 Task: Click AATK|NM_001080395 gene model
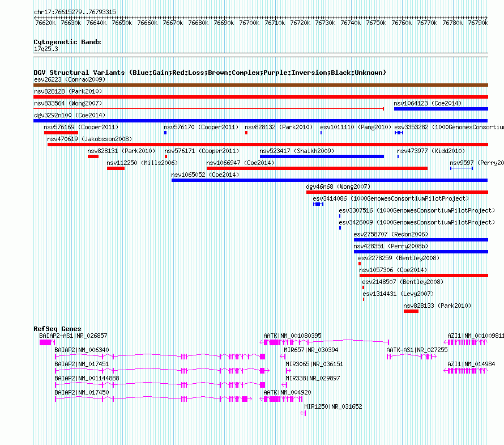pyautogui.click(x=324, y=342)
